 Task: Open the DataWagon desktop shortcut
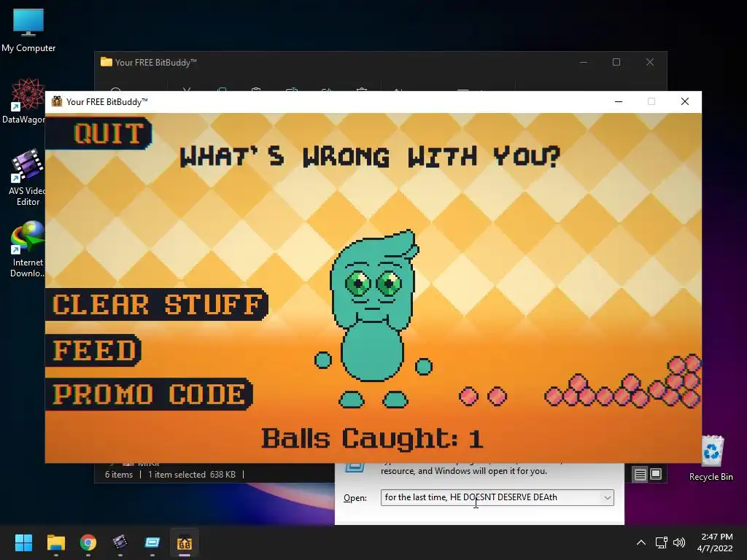pos(25,102)
